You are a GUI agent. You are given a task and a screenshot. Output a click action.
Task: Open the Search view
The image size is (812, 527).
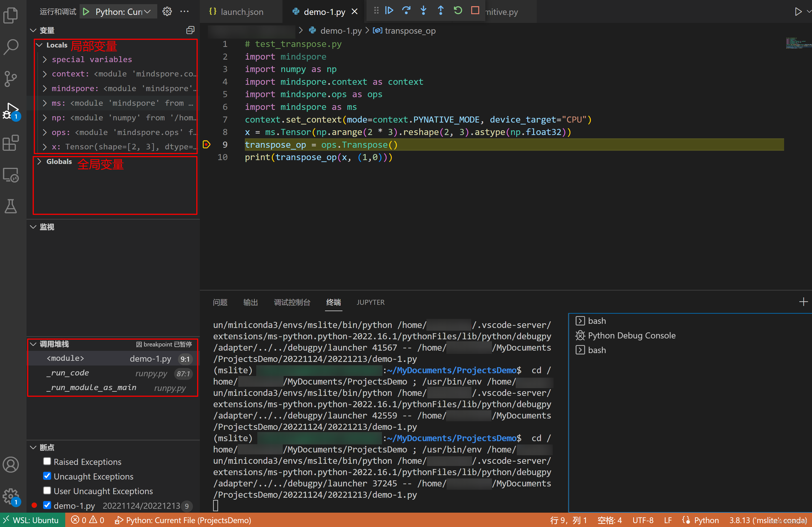11,47
